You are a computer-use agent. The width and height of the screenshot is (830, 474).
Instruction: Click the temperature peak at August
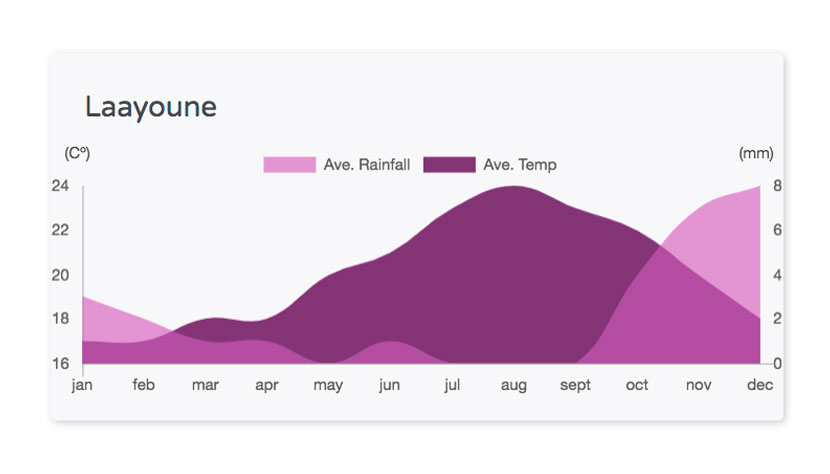tap(513, 186)
